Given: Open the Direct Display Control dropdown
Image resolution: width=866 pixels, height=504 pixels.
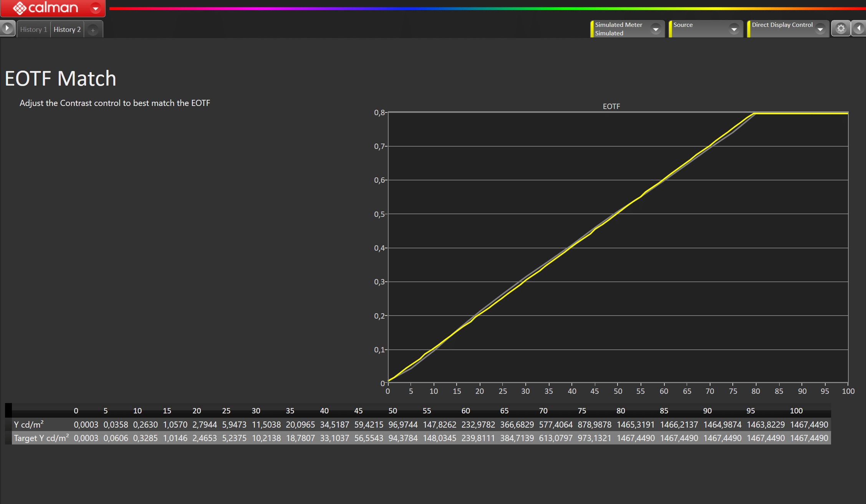Looking at the screenshot, I should [820, 29].
